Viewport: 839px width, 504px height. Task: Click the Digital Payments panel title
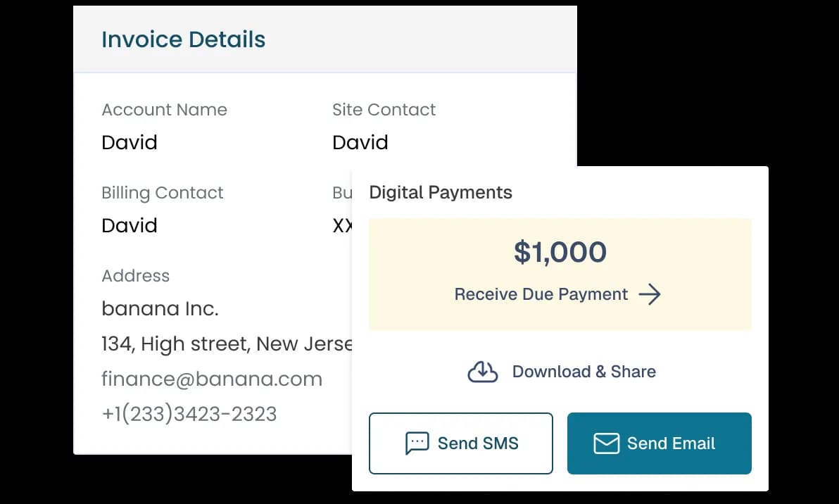pyautogui.click(x=441, y=192)
